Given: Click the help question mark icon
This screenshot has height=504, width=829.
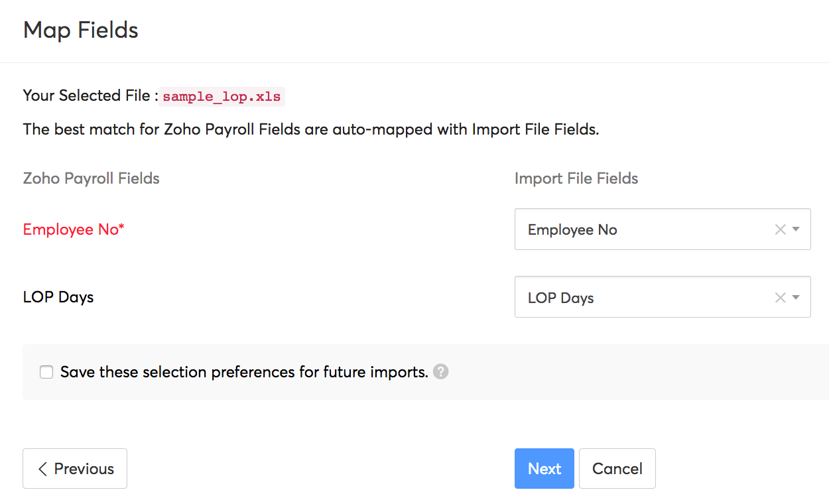Looking at the screenshot, I should 440,372.
